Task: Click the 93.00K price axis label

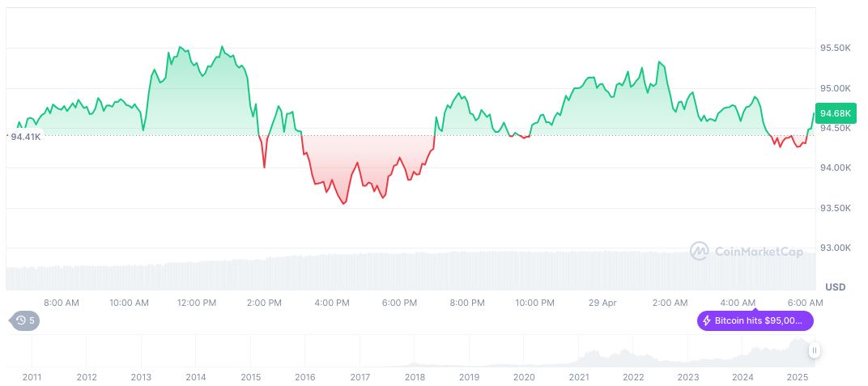Action: click(835, 248)
